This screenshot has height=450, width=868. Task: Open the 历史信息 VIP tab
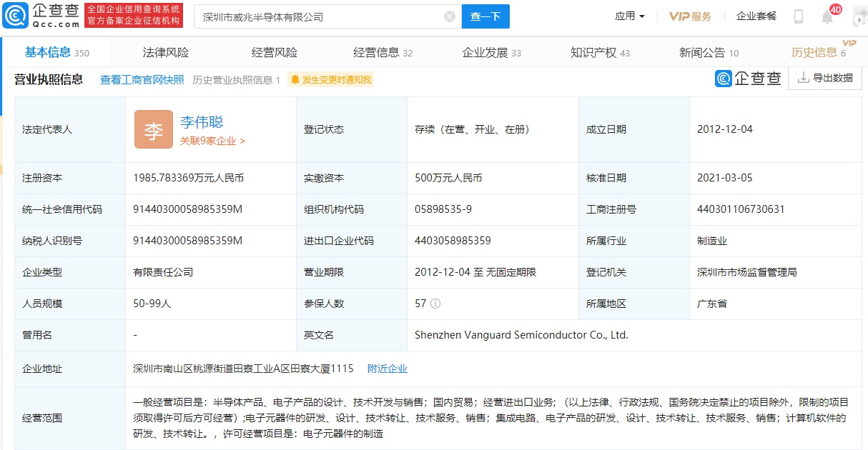pos(819,52)
